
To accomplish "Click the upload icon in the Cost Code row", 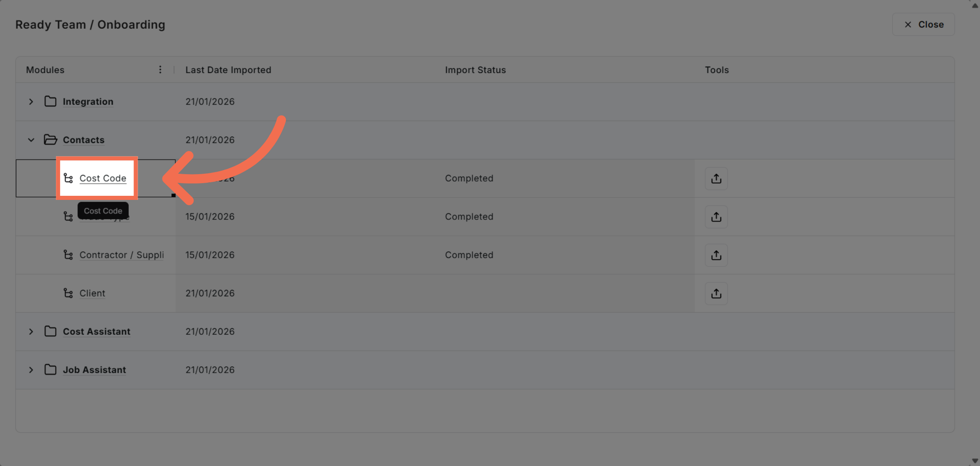I will tap(716, 178).
